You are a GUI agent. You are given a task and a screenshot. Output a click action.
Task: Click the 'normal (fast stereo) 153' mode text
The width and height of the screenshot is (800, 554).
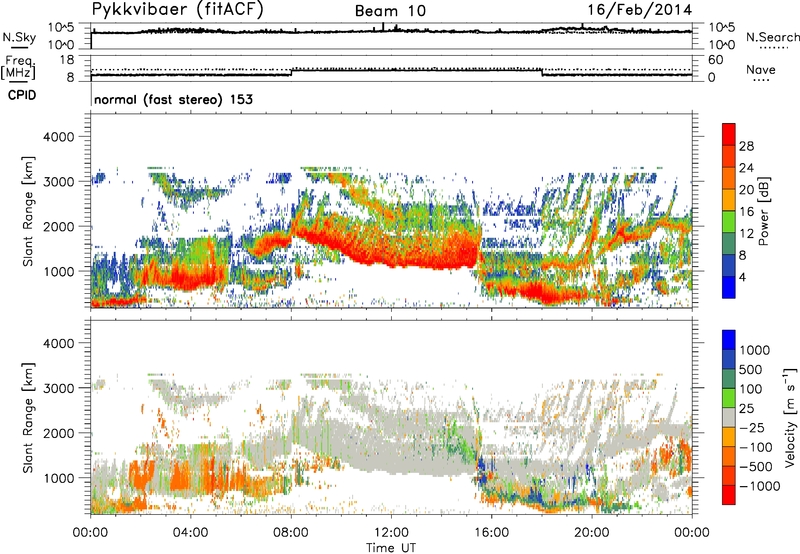click(173, 99)
